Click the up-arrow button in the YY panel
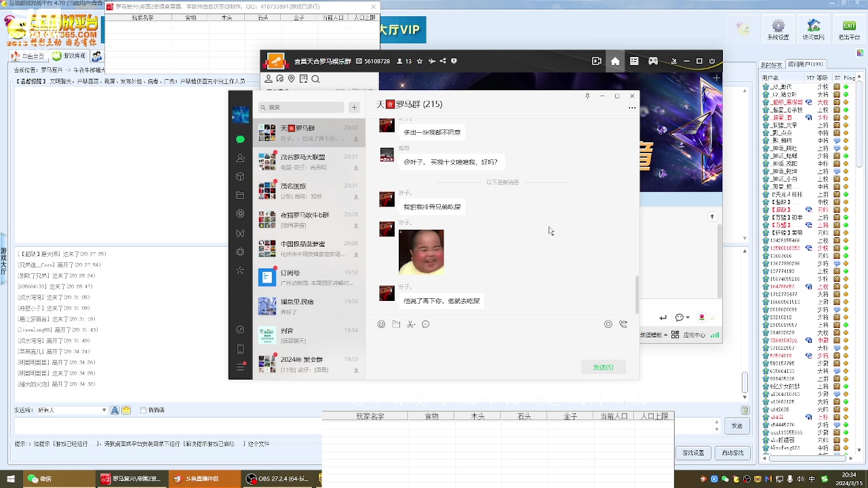868x488 pixels. 712,216
